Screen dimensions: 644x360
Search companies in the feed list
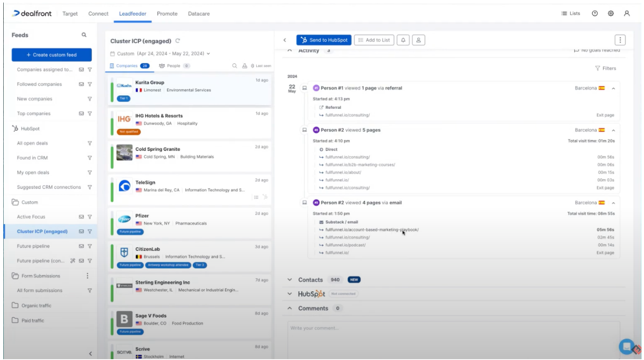(x=234, y=66)
